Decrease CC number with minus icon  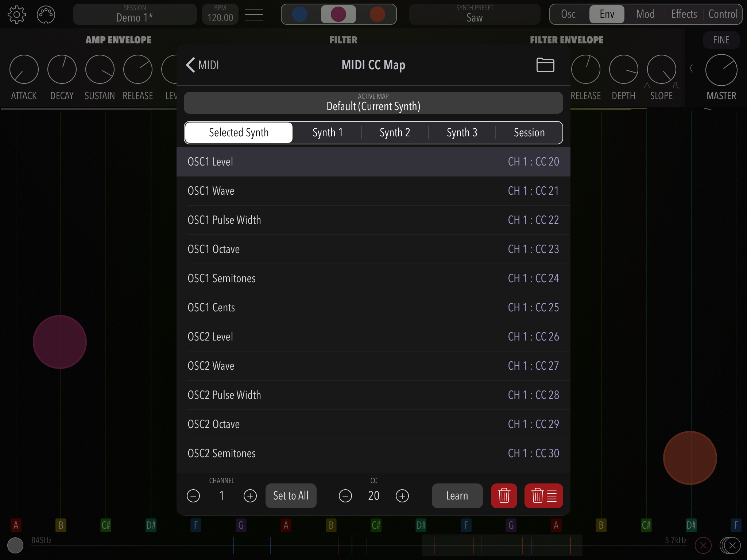pyautogui.click(x=345, y=496)
